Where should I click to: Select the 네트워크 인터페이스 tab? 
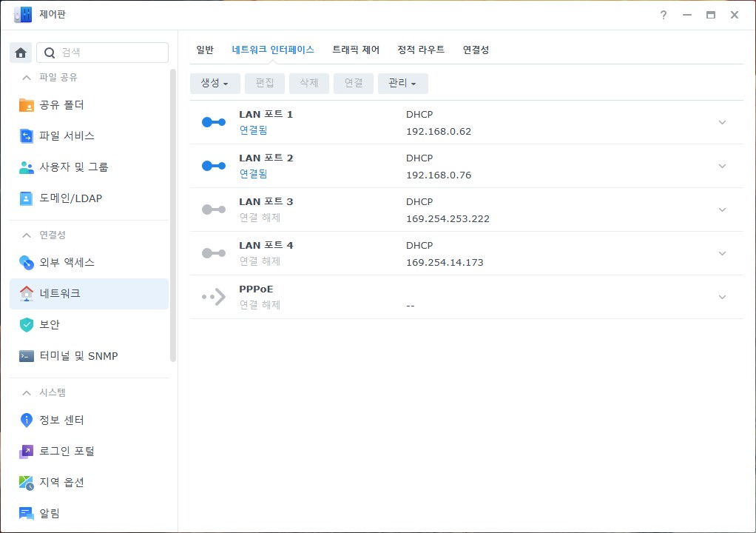coord(273,50)
